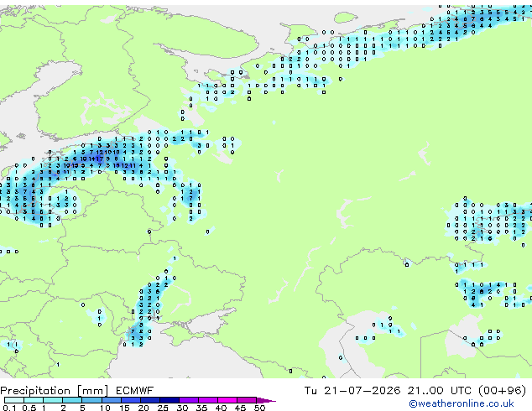Click the 'Precipitation' title word
This screenshot has height=411, width=532.
tap(35, 391)
